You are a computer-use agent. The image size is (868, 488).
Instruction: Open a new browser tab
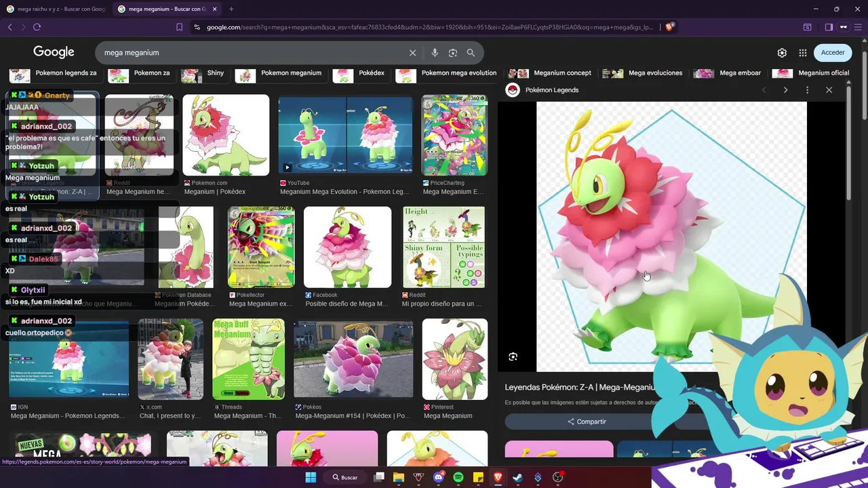231,9
